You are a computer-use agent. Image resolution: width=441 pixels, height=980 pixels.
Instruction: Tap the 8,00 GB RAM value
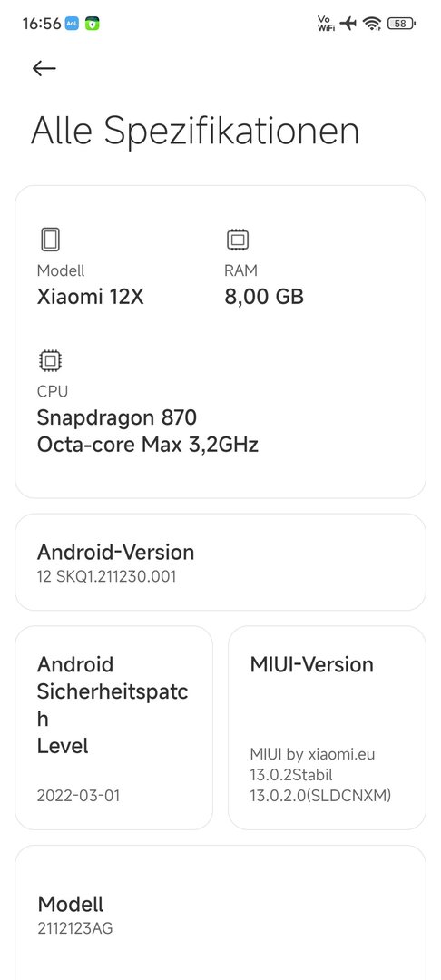264,297
